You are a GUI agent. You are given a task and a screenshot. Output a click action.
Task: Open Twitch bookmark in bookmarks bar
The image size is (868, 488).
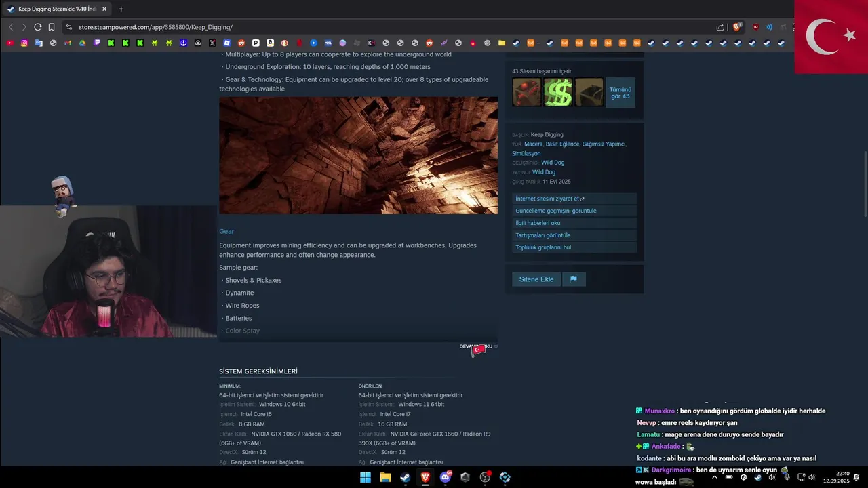97,43
